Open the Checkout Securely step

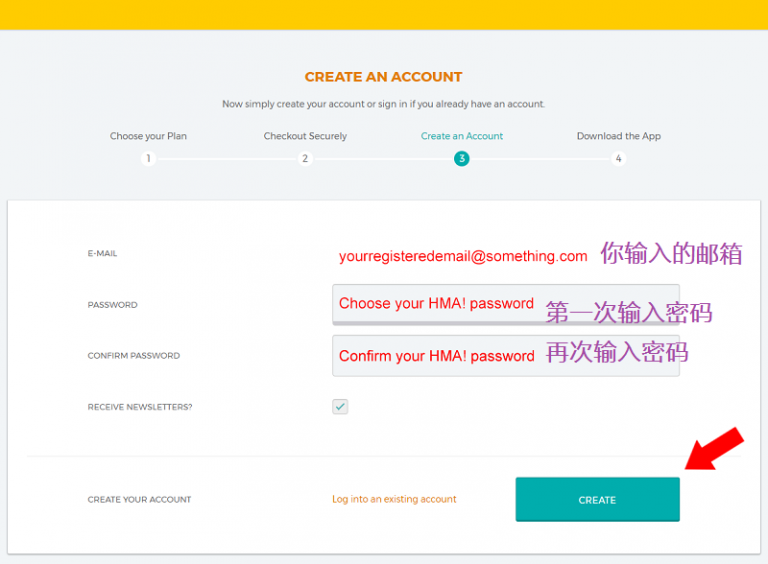pos(305,136)
